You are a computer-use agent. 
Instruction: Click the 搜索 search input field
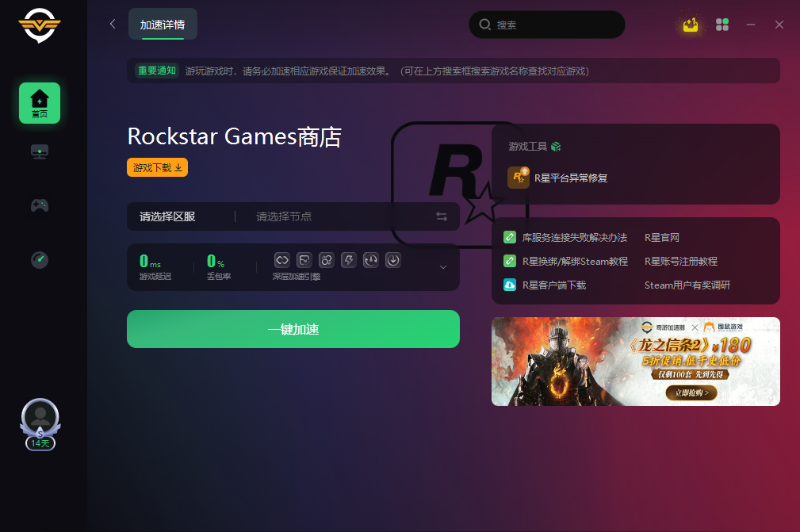pyautogui.click(x=547, y=25)
